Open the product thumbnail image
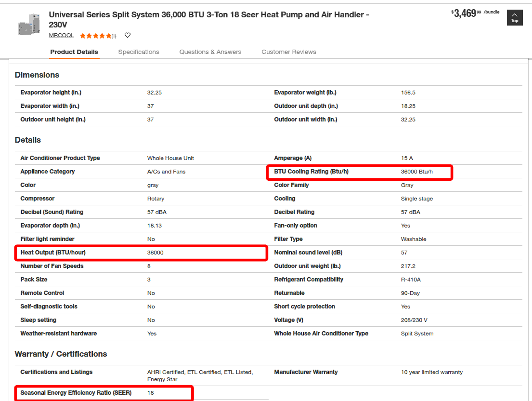The height and width of the screenshot is (401, 532). tap(28, 25)
